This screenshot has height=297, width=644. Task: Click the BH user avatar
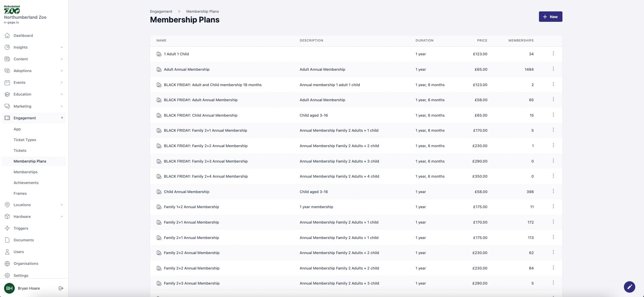pos(9,288)
